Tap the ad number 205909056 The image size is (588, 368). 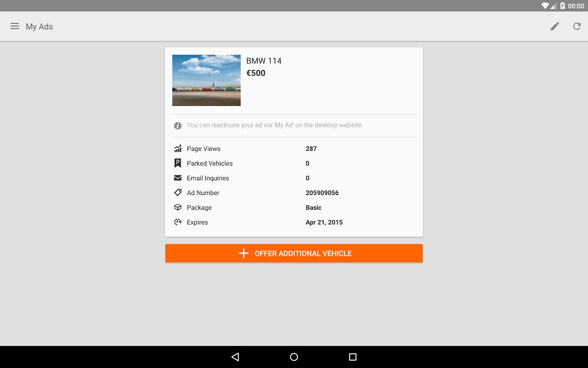(x=322, y=193)
